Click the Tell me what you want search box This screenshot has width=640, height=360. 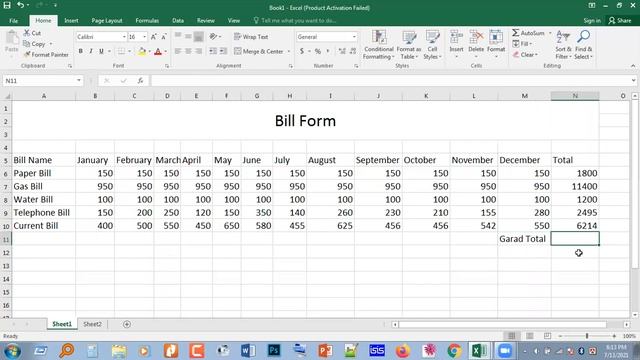point(295,20)
